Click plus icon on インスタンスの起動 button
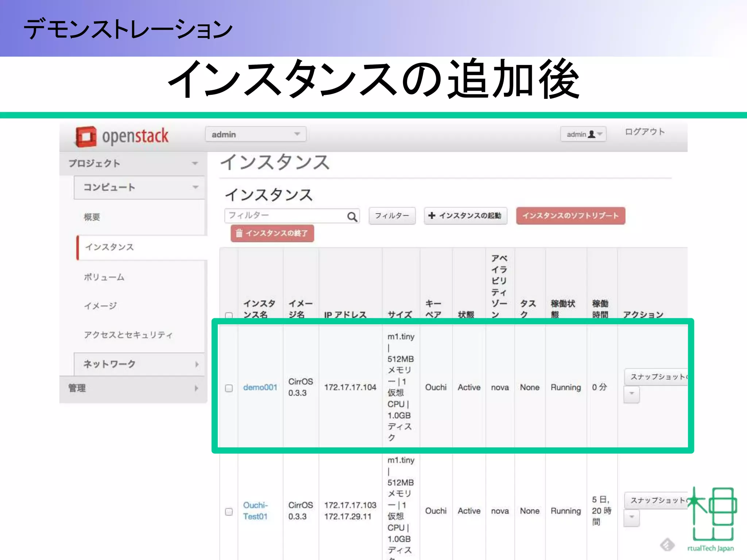747x560 pixels. click(x=432, y=215)
